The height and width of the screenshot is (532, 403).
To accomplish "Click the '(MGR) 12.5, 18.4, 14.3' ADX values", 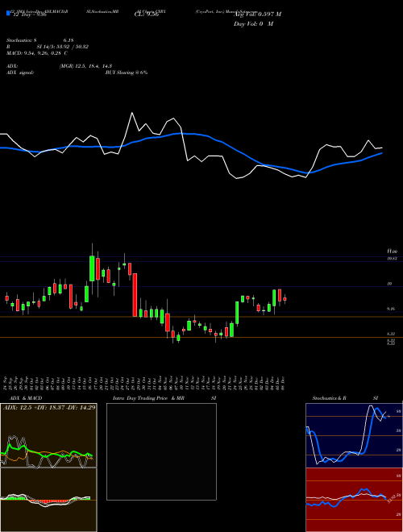I will [x=85, y=66].
